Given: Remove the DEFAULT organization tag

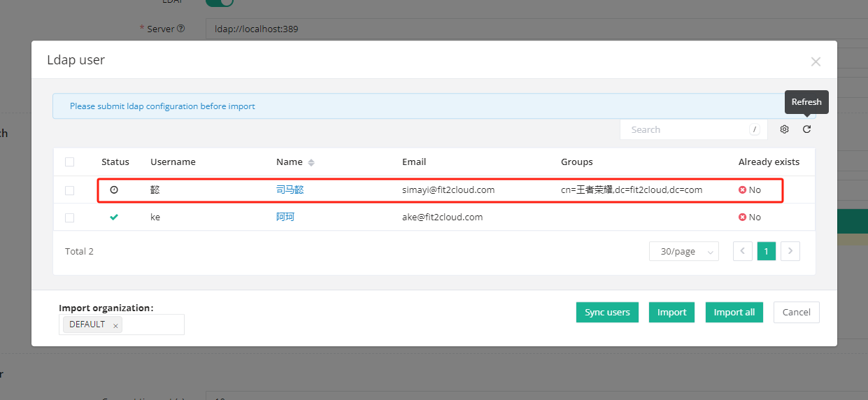Looking at the screenshot, I should [115, 325].
